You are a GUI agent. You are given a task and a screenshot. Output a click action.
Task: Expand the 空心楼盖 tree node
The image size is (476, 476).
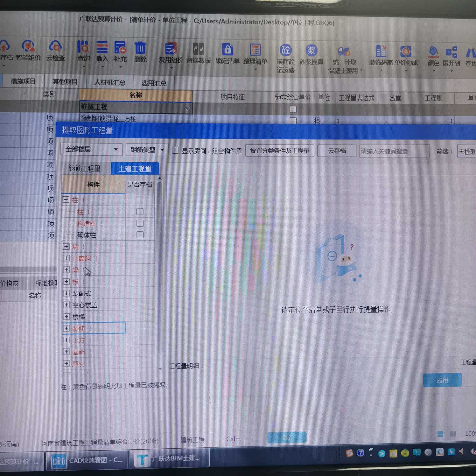(66, 305)
